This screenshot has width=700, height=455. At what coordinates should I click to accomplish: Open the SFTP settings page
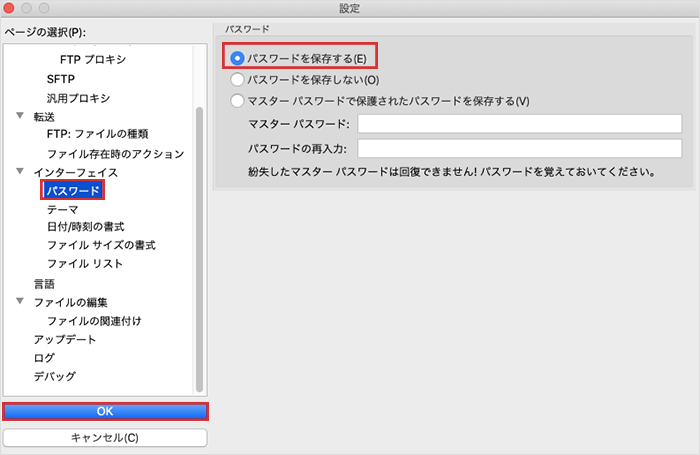click(61, 79)
